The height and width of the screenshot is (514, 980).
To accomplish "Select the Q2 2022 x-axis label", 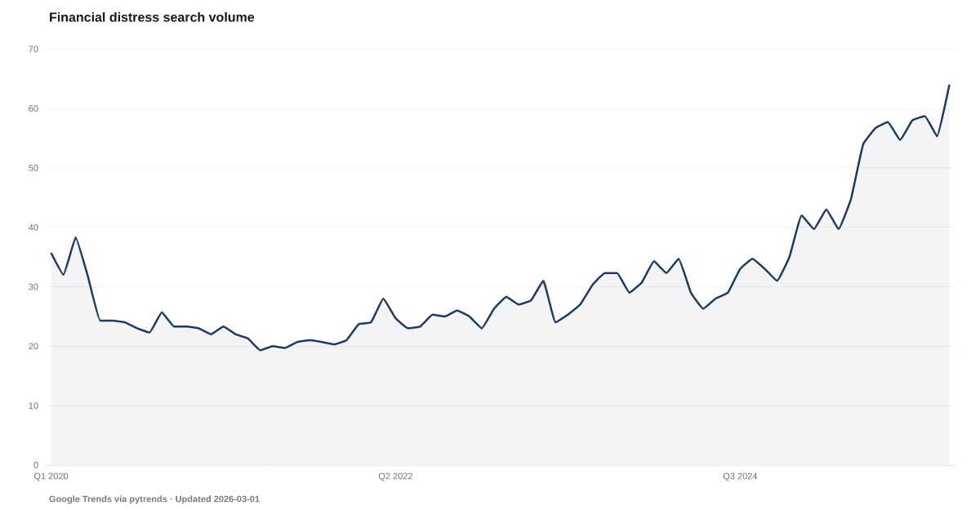I will [x=395, y=476].
